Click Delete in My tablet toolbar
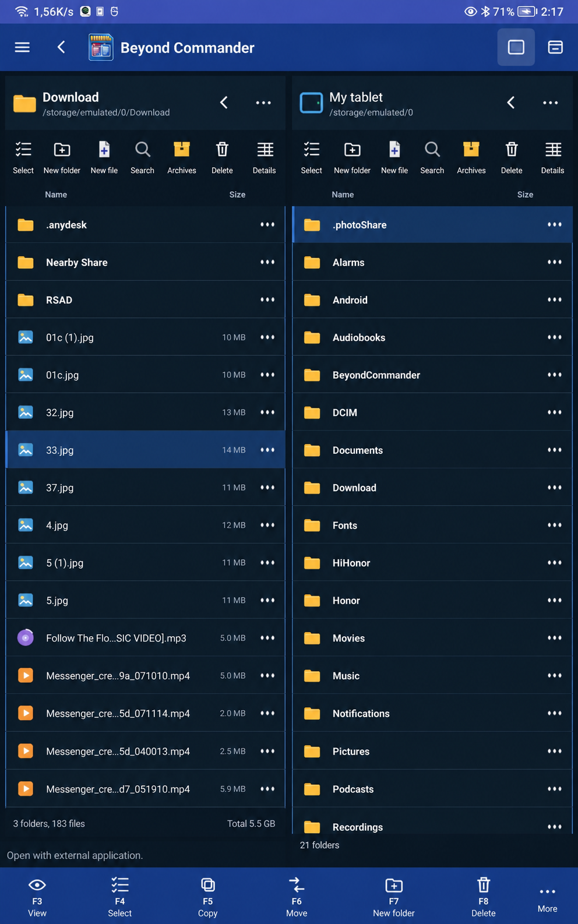The image size is (578, 924). click(512, 157)
